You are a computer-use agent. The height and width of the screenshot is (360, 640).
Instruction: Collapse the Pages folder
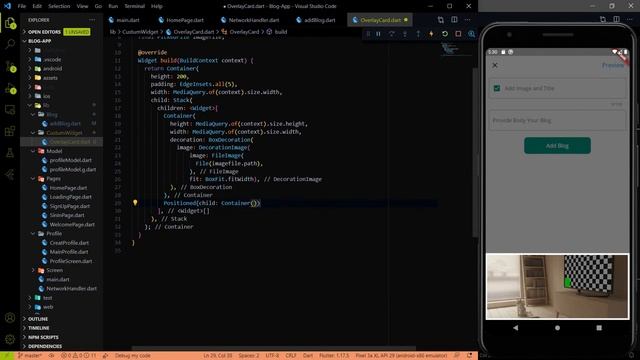(53, 178)
